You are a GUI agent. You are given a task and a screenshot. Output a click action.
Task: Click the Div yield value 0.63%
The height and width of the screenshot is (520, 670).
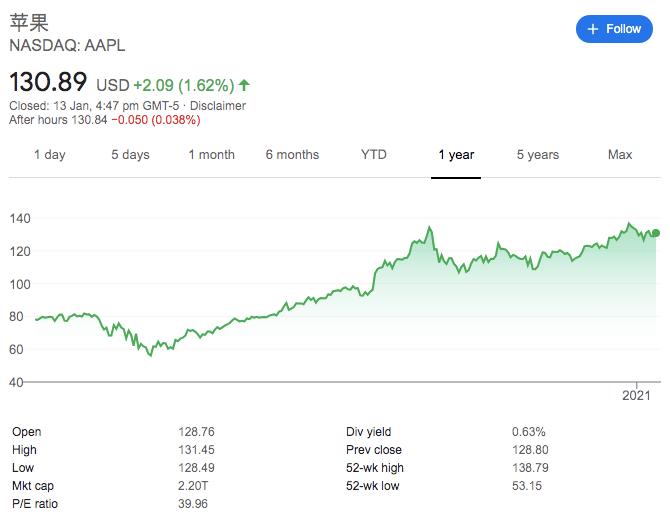pos(529,432)
